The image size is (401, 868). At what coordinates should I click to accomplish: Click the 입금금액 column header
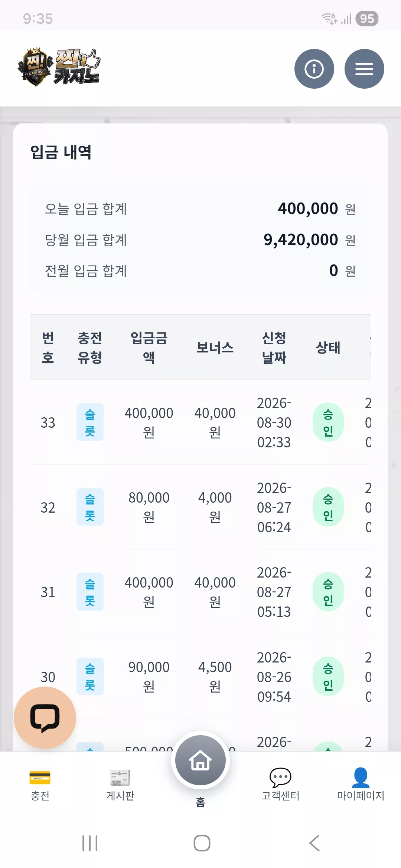(x=149, y=348)
